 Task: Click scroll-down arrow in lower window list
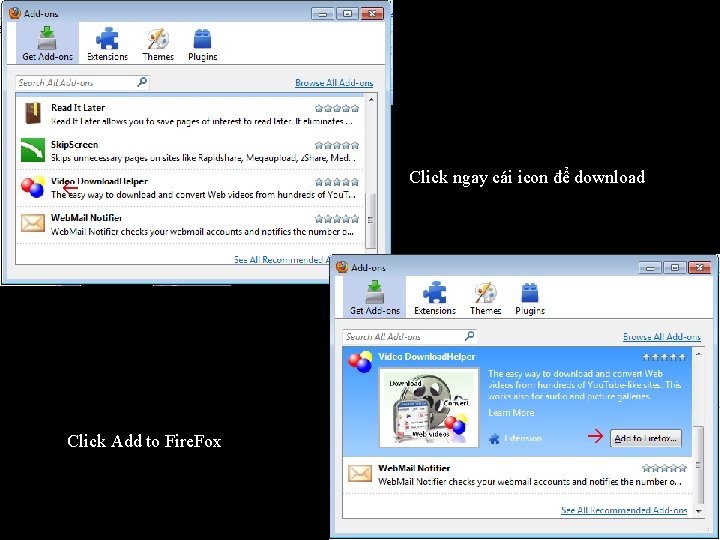[698, 511]
